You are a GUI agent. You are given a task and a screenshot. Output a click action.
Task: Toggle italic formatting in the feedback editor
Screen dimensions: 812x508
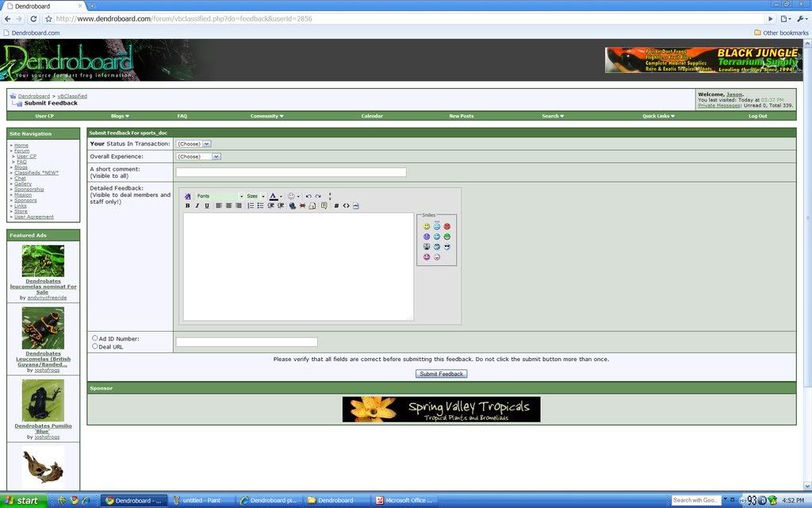(x=197, y=206)
